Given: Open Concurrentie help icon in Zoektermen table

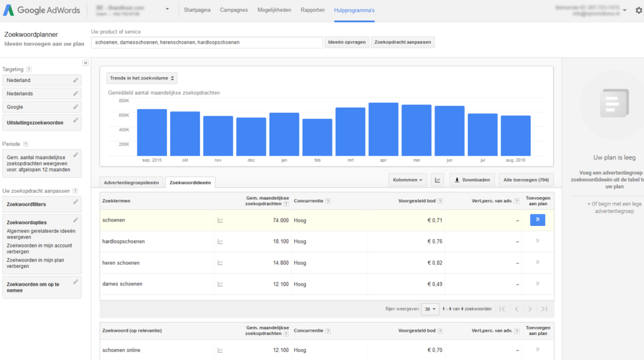Looking at the screenshot, I should pyautogui.click(x=328, y=201).
